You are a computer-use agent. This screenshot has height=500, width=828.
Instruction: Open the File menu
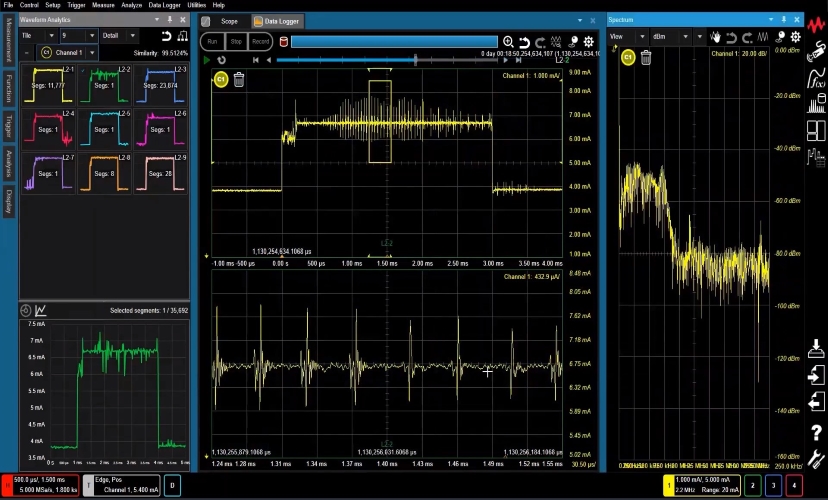(x=8, y=5)
